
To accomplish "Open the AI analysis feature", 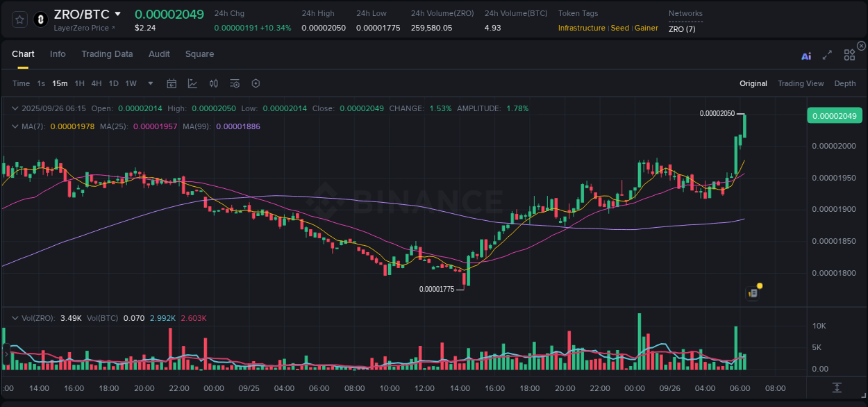I will coord(806,55).
